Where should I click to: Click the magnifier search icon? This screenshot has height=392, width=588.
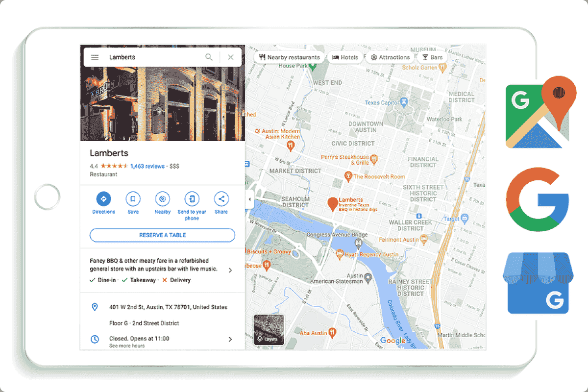[x=209, y=57]
